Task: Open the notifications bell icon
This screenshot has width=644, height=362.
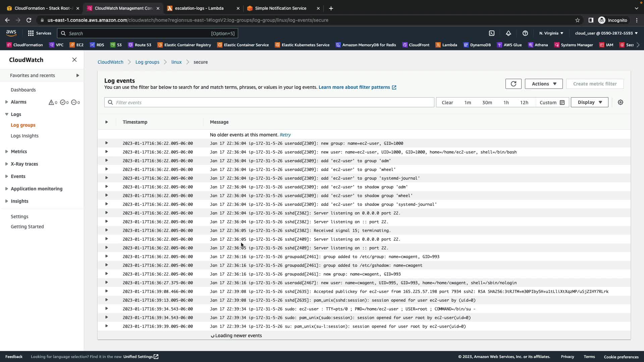Action: [508, 33]
